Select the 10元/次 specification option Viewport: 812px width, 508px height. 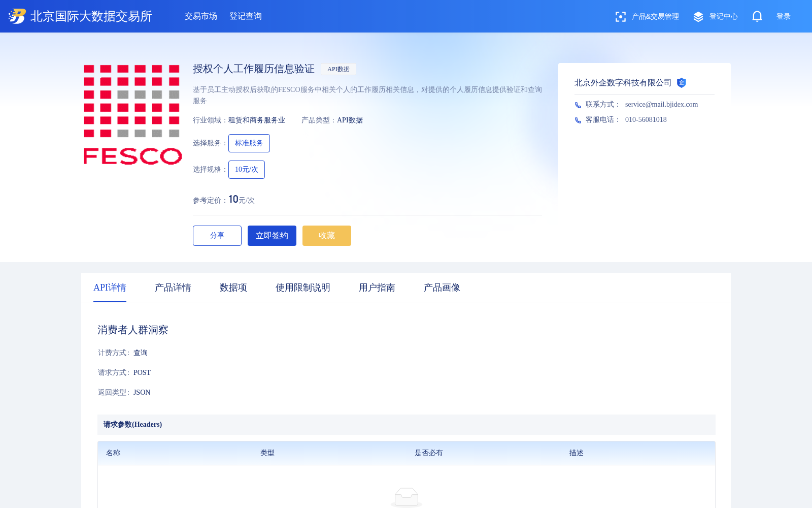pos(247,170)
